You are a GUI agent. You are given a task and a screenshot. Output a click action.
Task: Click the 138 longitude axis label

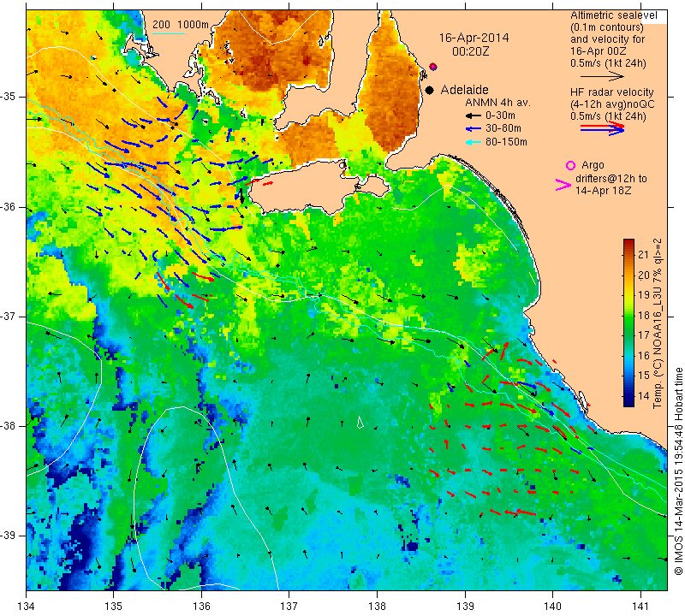click(x=377, y=607)
